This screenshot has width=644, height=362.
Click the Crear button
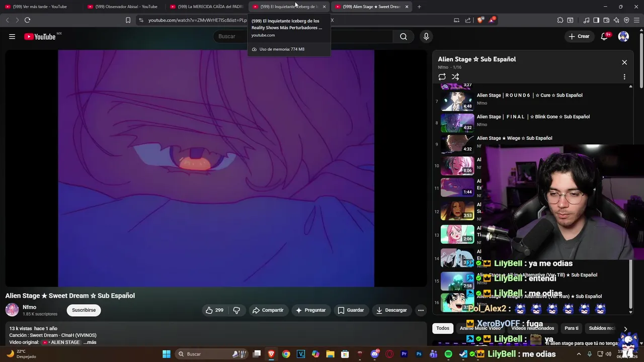coord(579,36)
